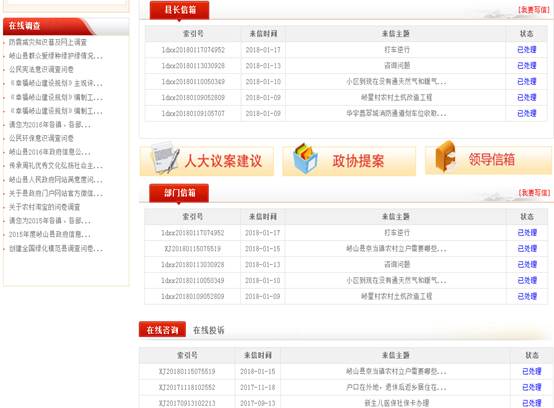
Task: Open the 人大议案建议 banner with pen icon
Action: click(x=207, y=161)
